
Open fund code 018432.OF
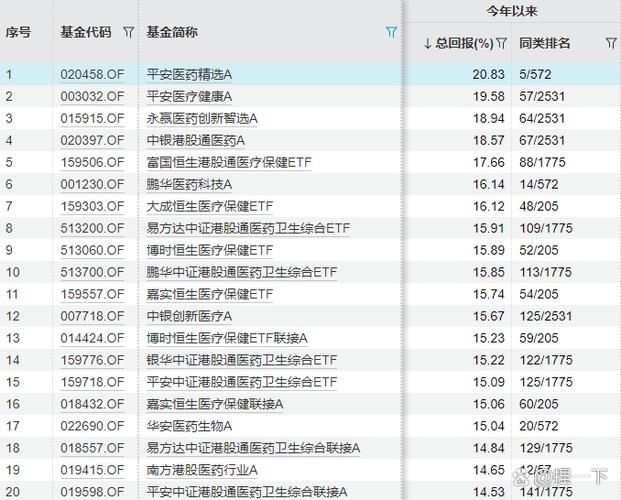click(92, 405)
